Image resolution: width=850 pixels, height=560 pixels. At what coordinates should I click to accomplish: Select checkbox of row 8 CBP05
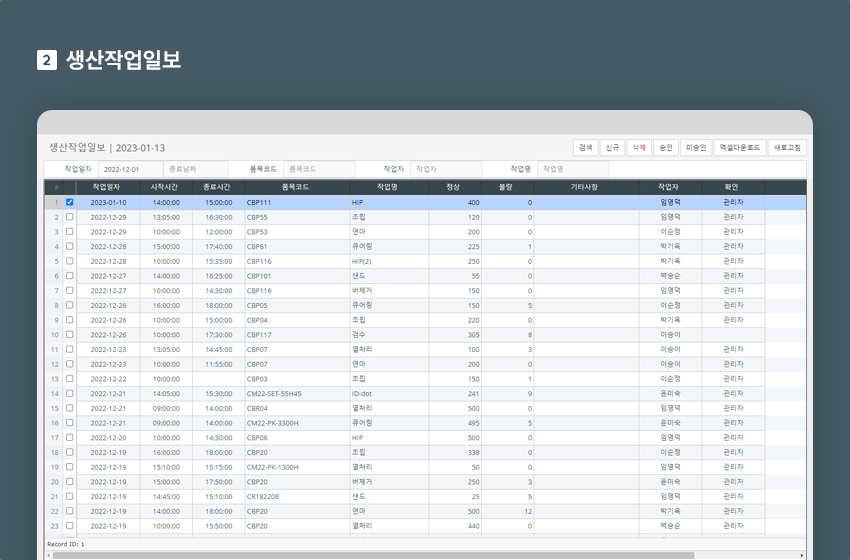(69, 305)
